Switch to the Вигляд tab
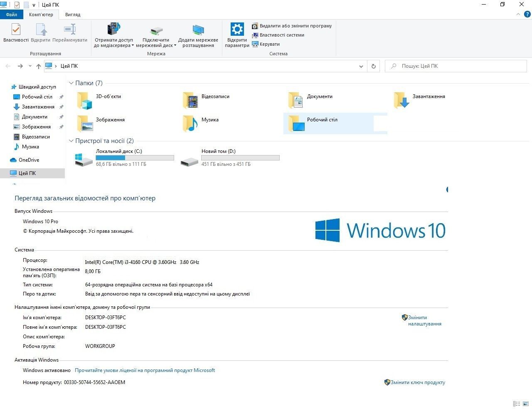The width and height of the screenshot is (532, 409). pos(73,15)
